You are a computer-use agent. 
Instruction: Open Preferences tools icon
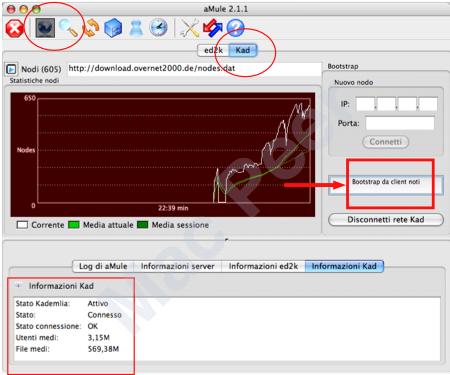189,28
